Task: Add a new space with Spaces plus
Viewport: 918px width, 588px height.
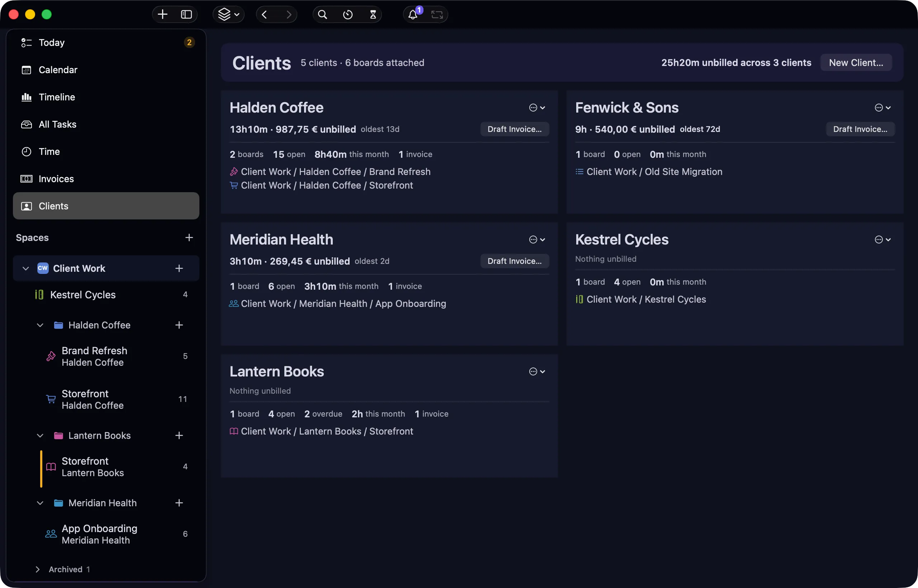Action: [189, 237]
